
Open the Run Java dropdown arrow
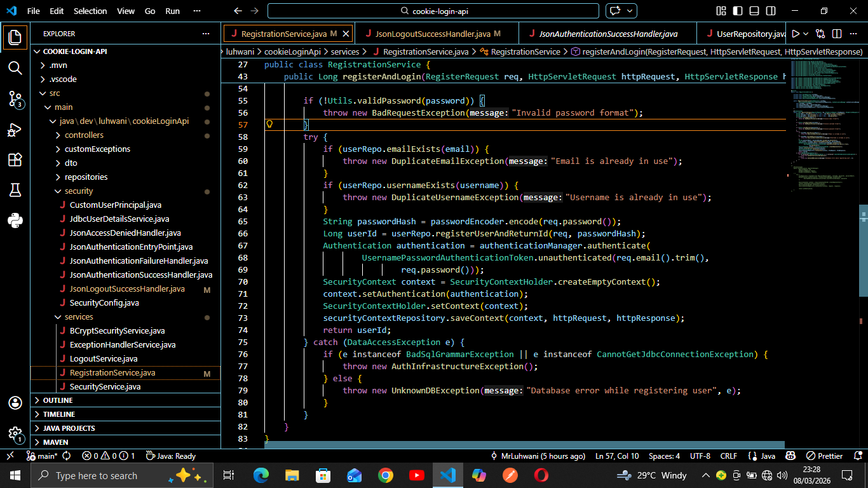[x=806, y=34]
